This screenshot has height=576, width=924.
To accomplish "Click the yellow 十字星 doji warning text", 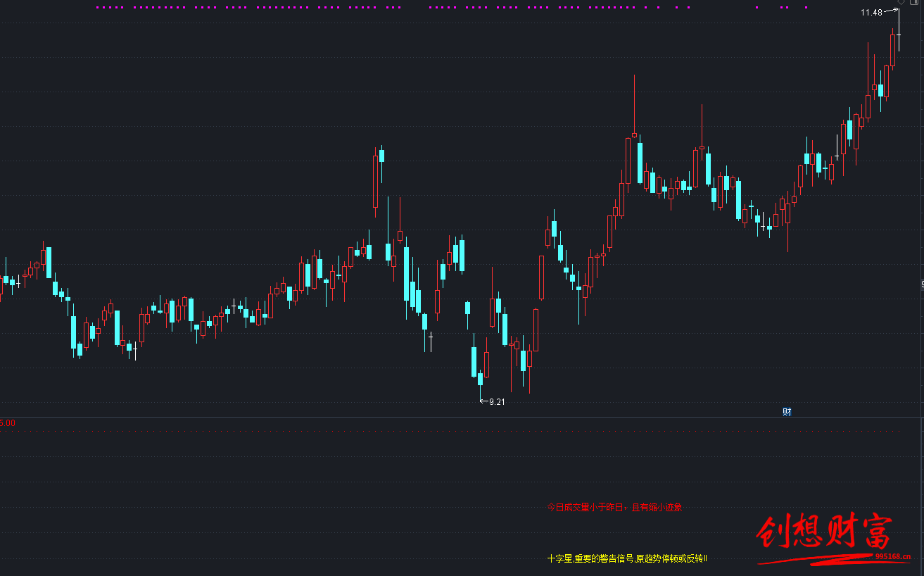I will (626, 559).
